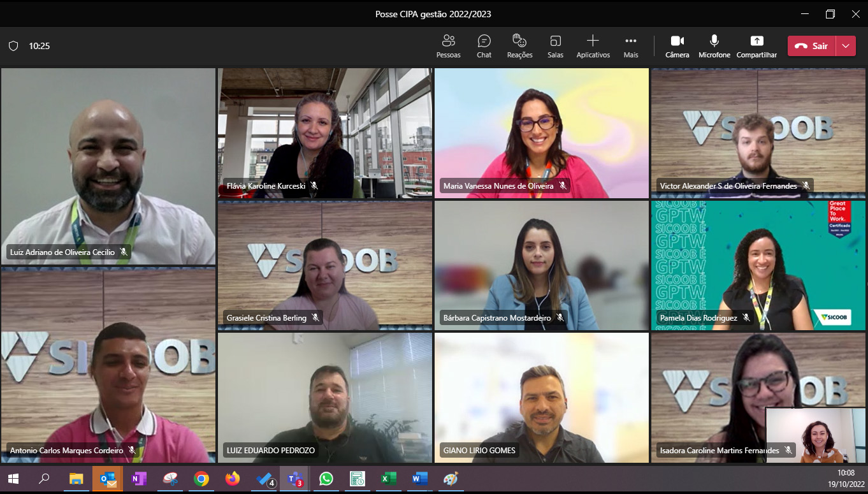Click the shield security icon
Image resolution: width=868 pixels, height=494 pixels.
pos(13,46)
